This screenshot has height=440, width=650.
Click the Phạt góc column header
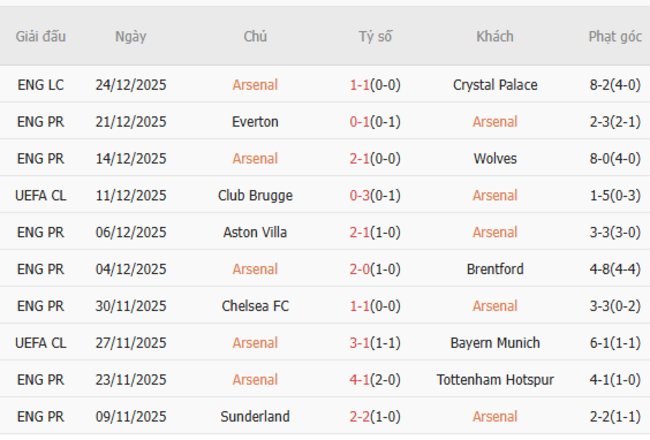(x=615, y=37)
